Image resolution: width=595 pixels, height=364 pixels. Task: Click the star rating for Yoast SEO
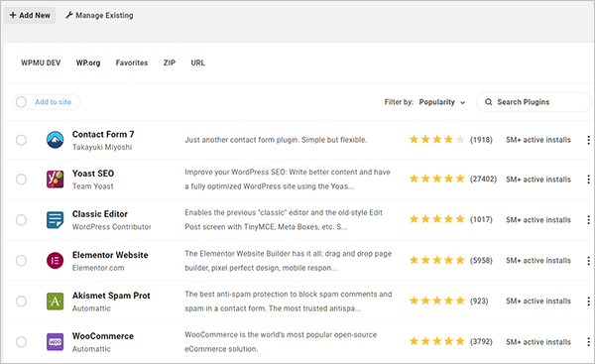[436, 179]
